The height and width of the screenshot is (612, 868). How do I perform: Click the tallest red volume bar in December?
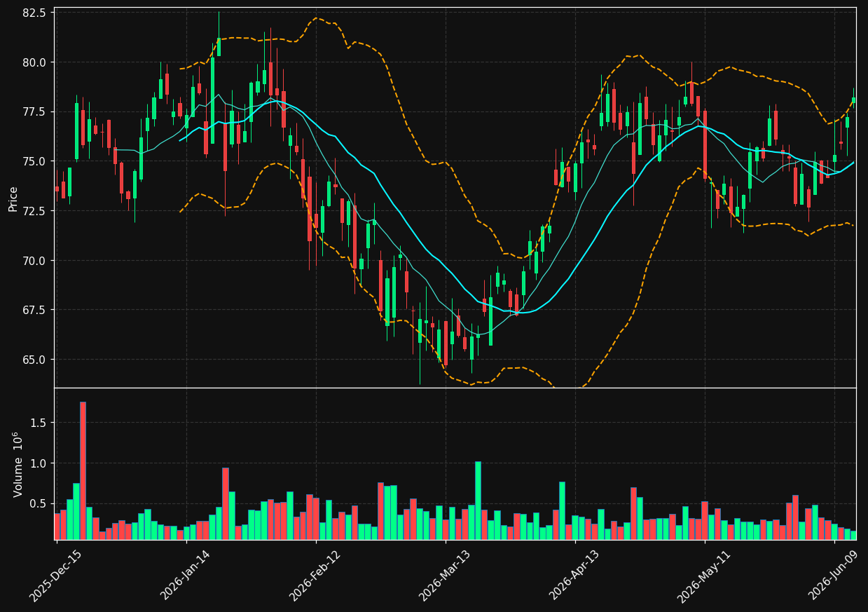[83, 470]
